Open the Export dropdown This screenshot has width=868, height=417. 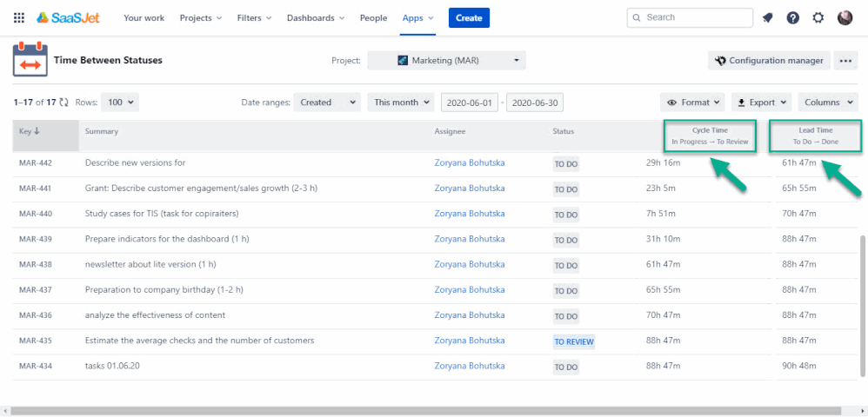(x=762, y=103)
